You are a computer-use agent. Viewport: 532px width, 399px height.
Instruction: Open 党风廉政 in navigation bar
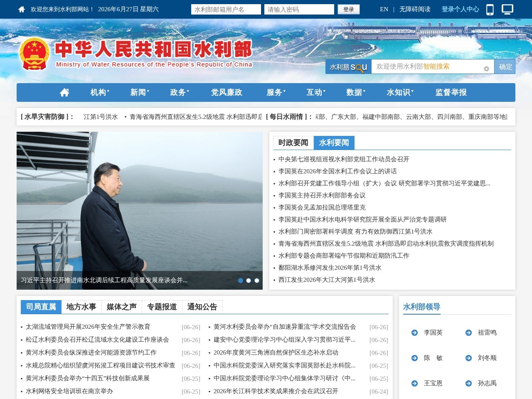227,92
